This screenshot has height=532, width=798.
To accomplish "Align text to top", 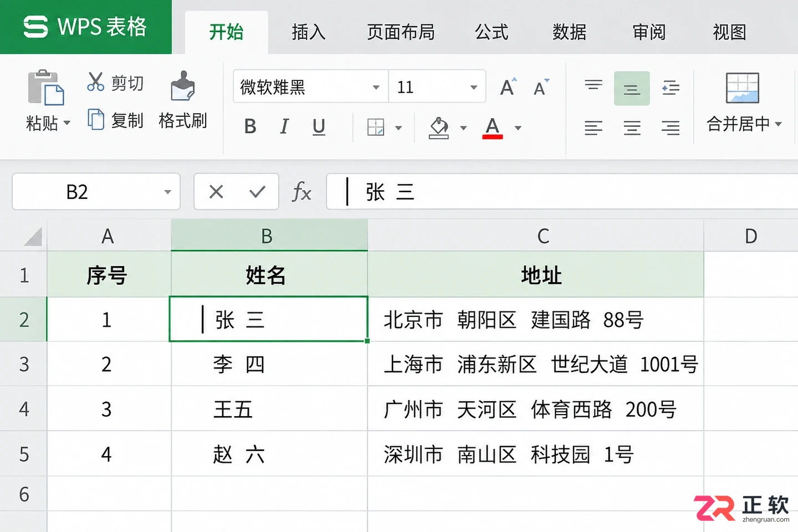I will [594, 86].
